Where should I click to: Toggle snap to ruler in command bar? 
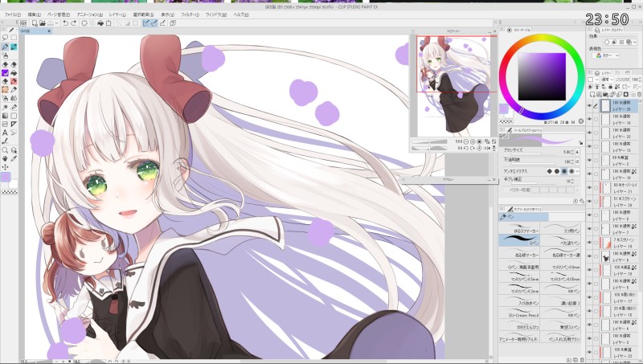145,23
